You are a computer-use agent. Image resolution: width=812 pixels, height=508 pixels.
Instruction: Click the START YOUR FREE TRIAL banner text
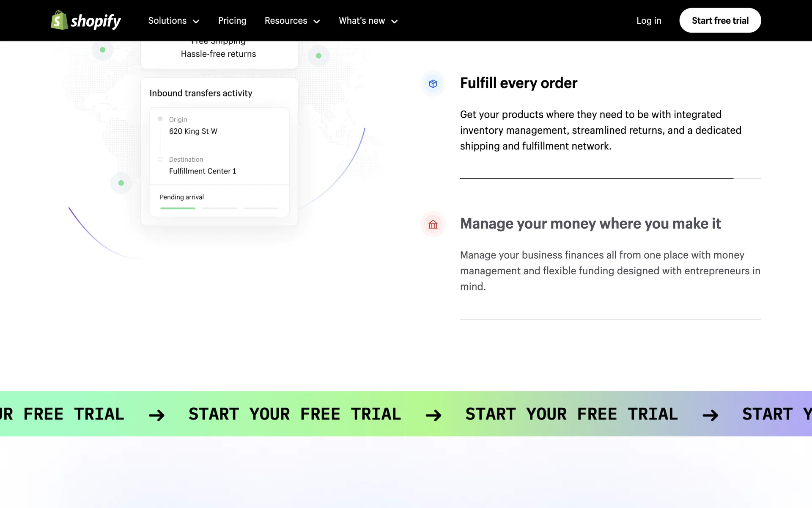[294, 414]
